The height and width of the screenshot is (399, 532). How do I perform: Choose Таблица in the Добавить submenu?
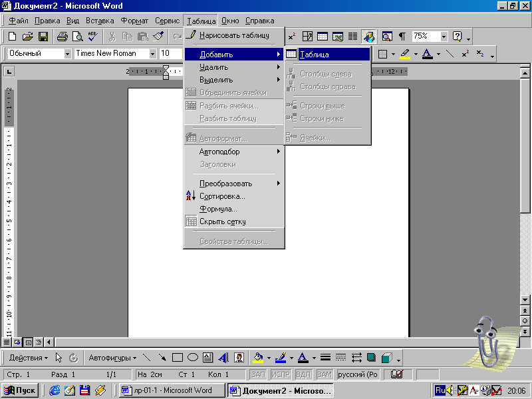(x=327, y=55)
